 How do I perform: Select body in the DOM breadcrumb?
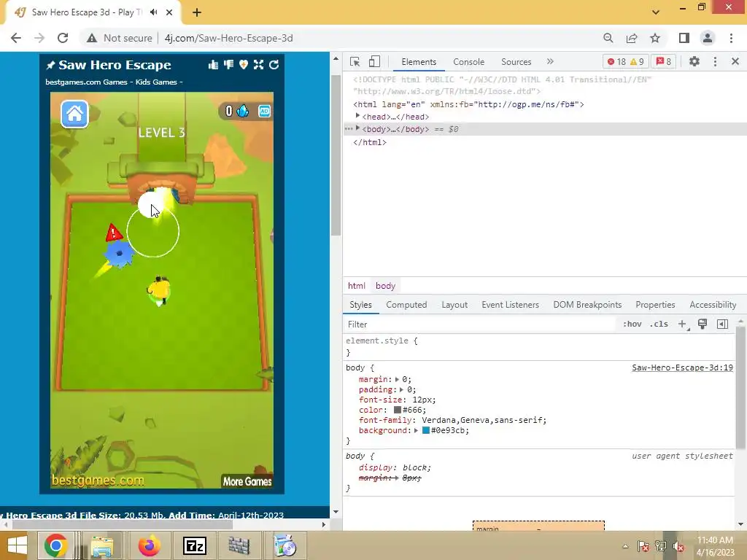click(x=385, y=286)
